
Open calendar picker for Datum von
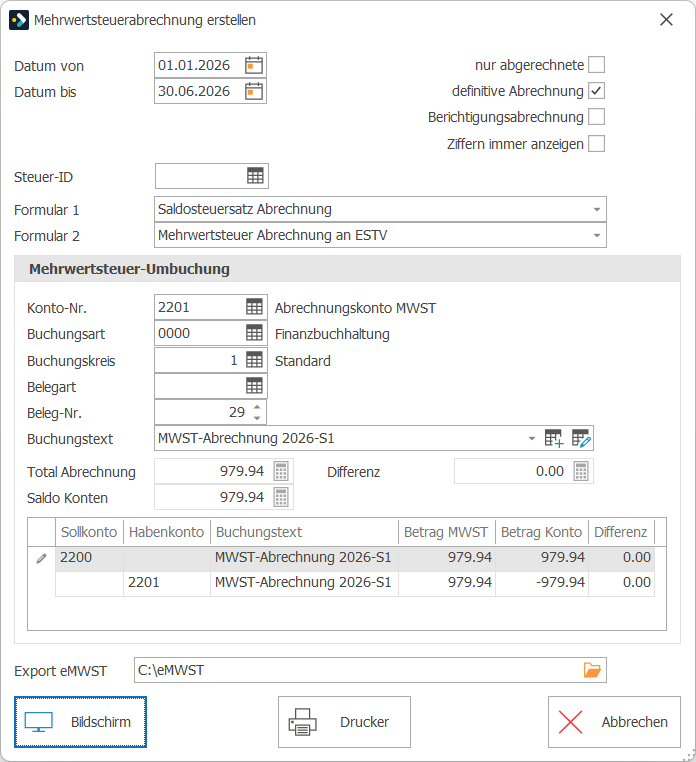(254, 65)
